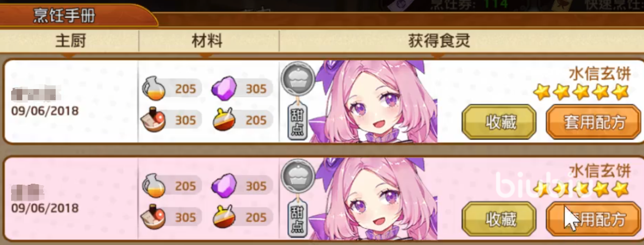Click the 主厨 column header

pyautogui.click(x=70, y=41)
